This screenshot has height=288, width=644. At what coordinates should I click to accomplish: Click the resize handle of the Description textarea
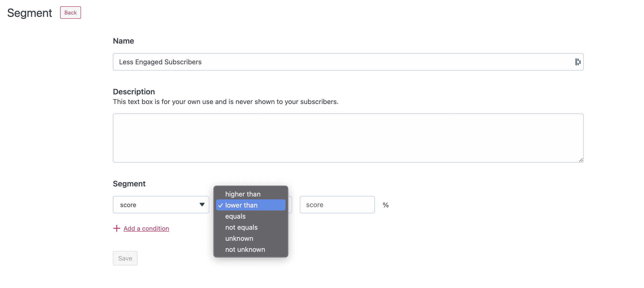coord(581,160)
